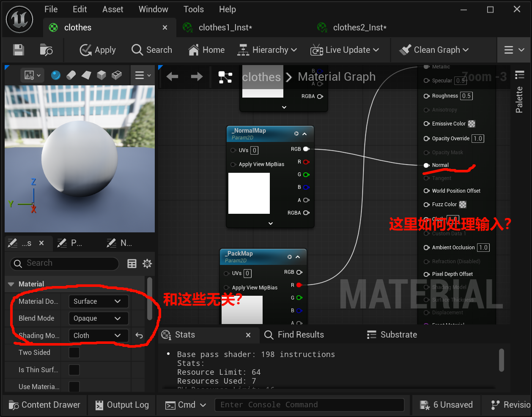Click the _PackMap red R output pin
532x417 pixels.
[299, 285]
